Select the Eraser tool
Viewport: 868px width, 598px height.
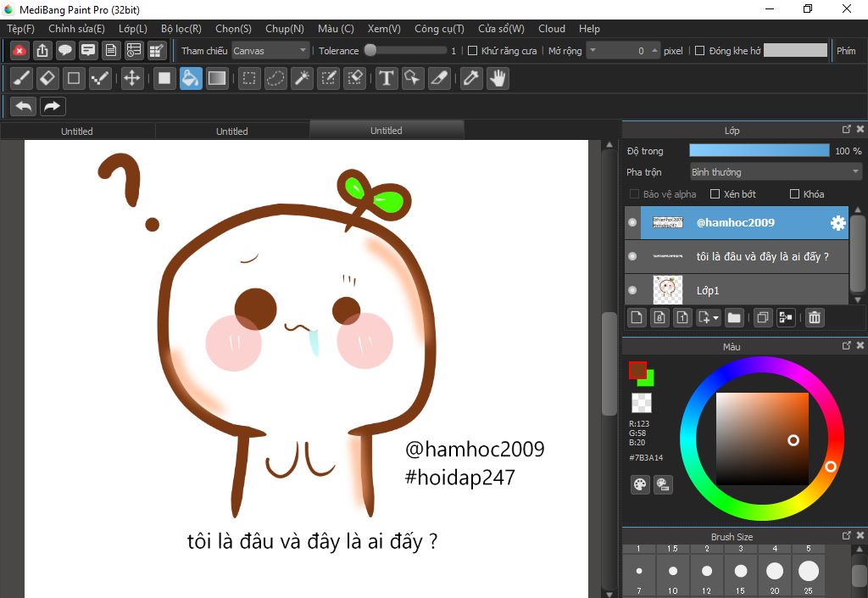click(47, 79)
